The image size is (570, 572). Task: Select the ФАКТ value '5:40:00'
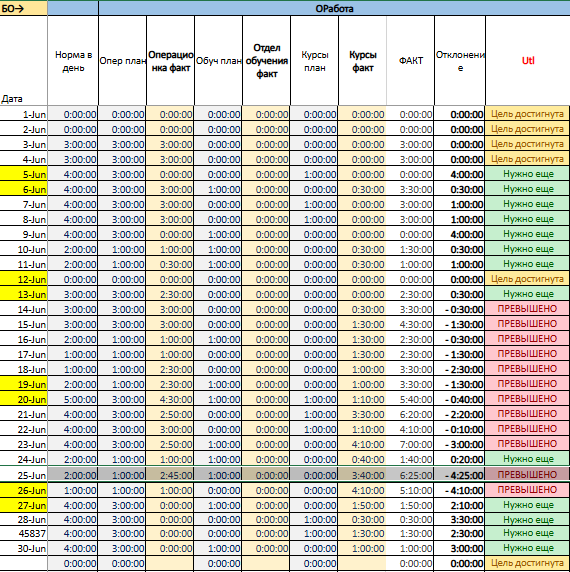click(x=411, y=399)
